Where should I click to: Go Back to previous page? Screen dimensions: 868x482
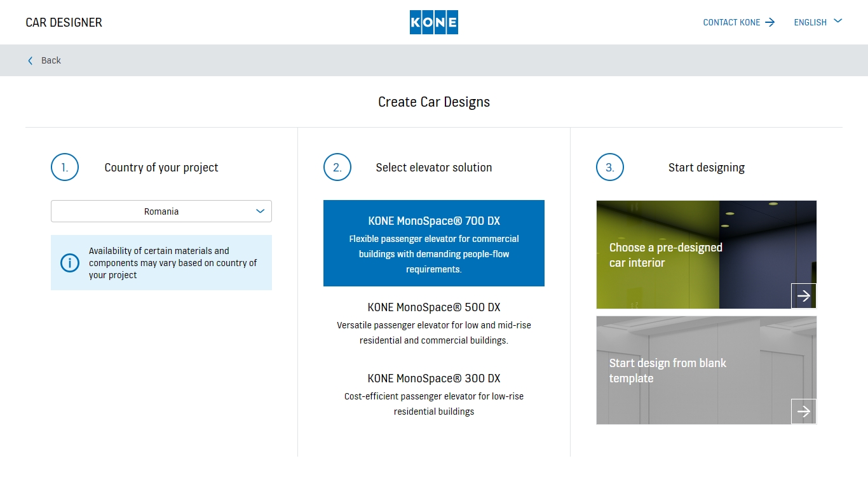coord(44,60)
